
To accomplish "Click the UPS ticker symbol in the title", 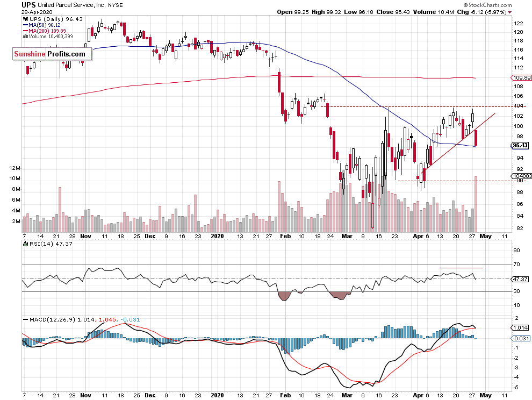I will pos(28,5).
